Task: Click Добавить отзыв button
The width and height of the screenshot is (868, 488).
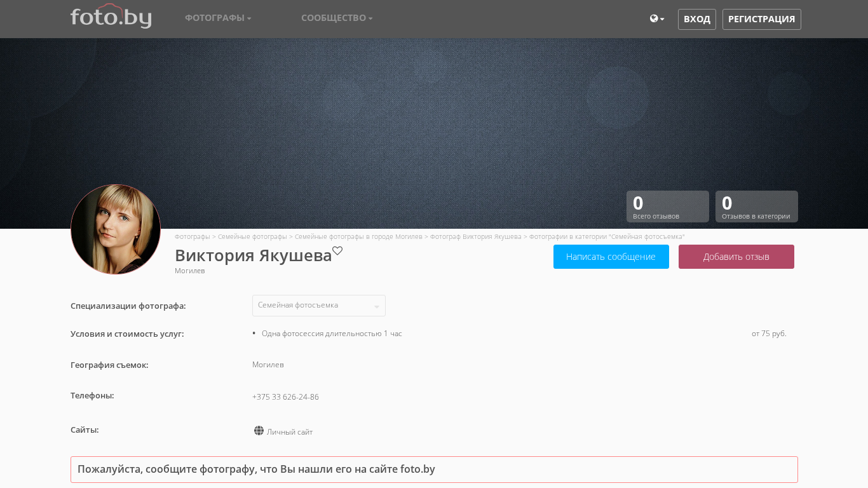Action: 736,257
